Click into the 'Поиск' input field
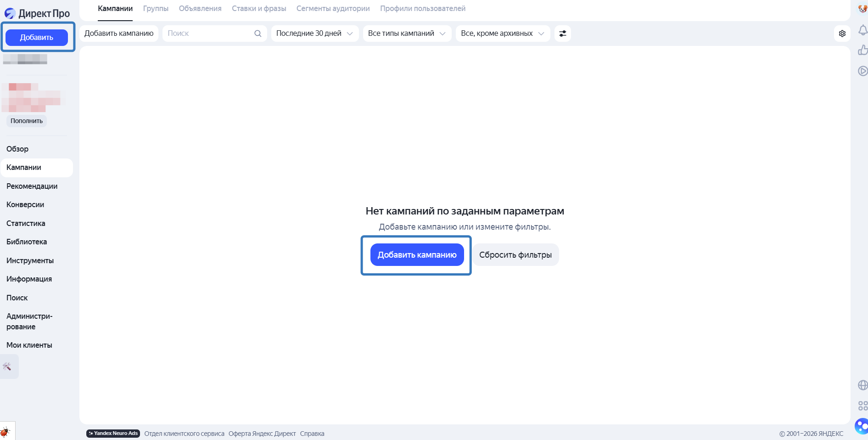868x440 pixels. pyautogui.click(x=202, y=33)
